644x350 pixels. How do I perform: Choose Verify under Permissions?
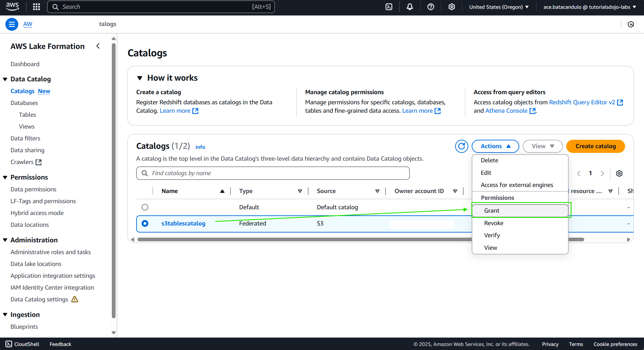pos(520,235)
